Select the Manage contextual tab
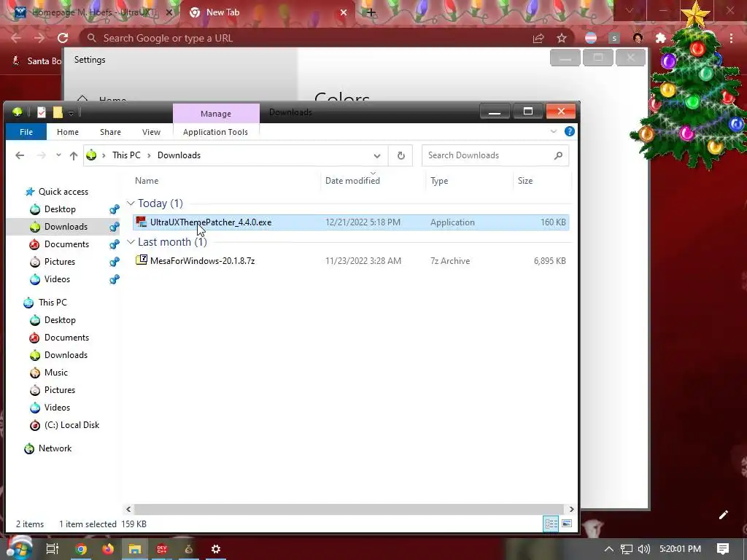Image resolution: width=747 pixels, height=560 pixels. [x=216, y=113]
